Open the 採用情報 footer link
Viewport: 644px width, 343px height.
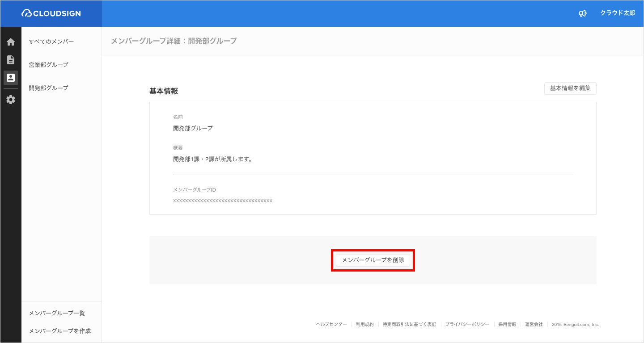click(507, 324)
